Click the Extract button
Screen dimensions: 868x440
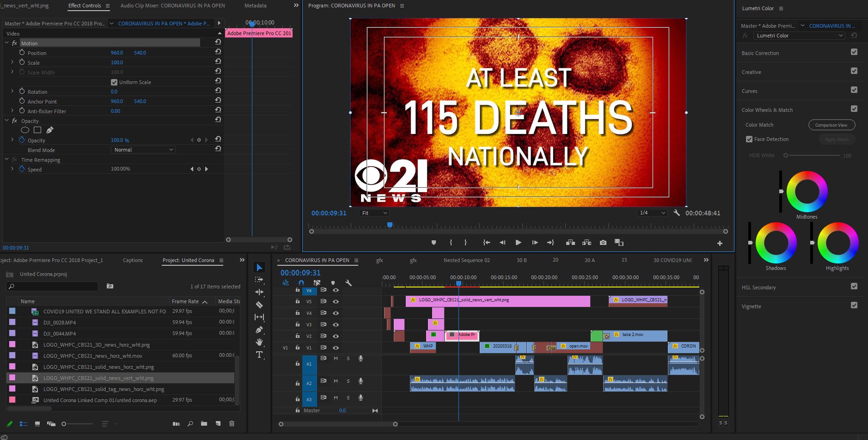[x=587, y=243]
